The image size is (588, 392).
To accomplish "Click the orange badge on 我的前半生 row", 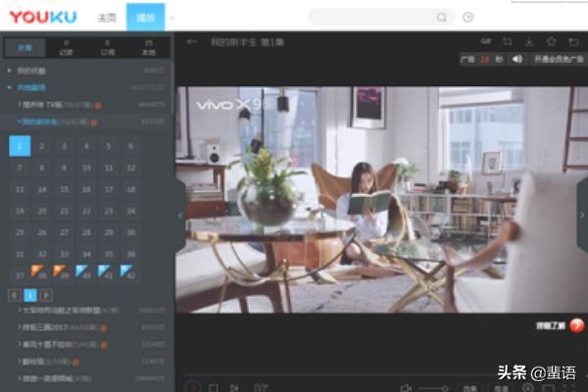I will coord(94,122).
